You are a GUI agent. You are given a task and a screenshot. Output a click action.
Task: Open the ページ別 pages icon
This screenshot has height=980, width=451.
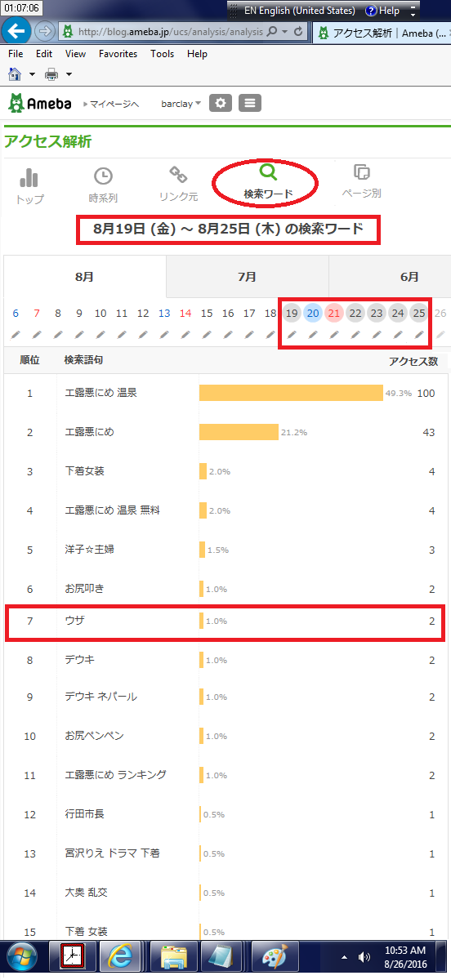(x=361, y=172)
